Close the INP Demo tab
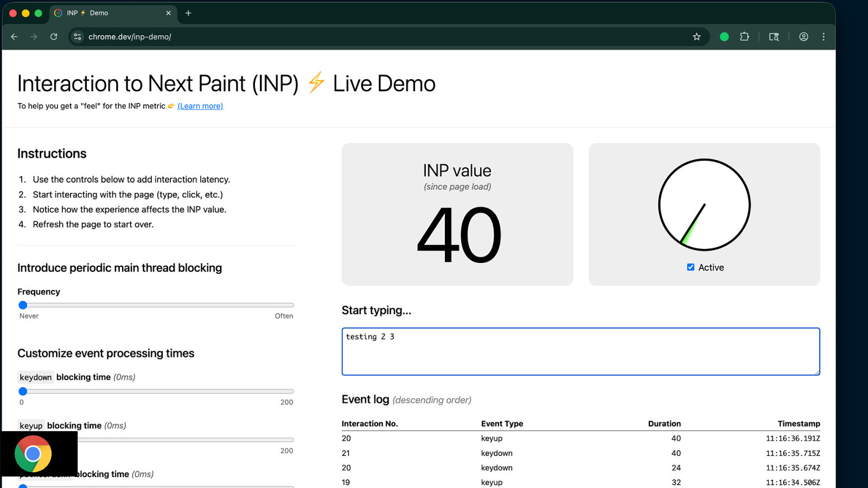Screen dimensions: 868x488 pos(168,13)
